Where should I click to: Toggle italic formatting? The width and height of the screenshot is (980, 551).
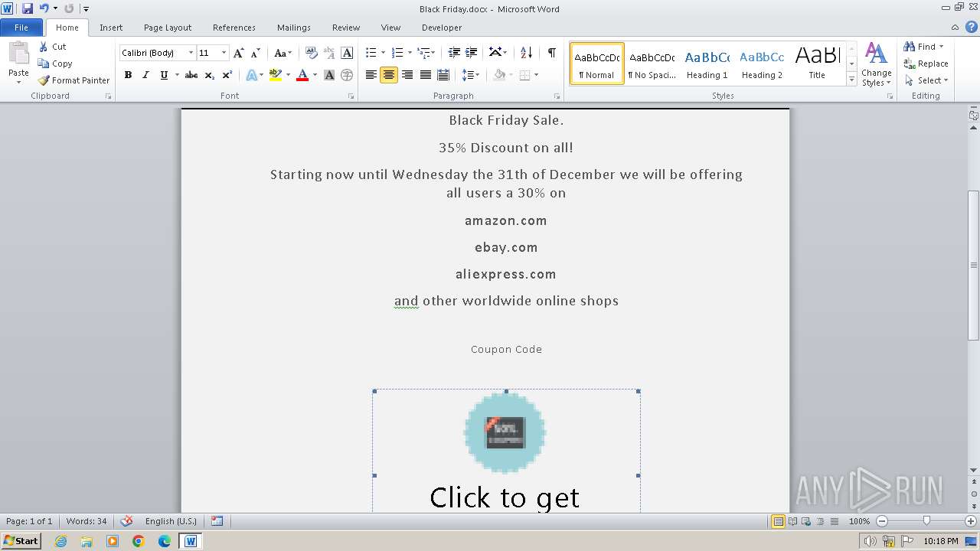pos(145,75)
